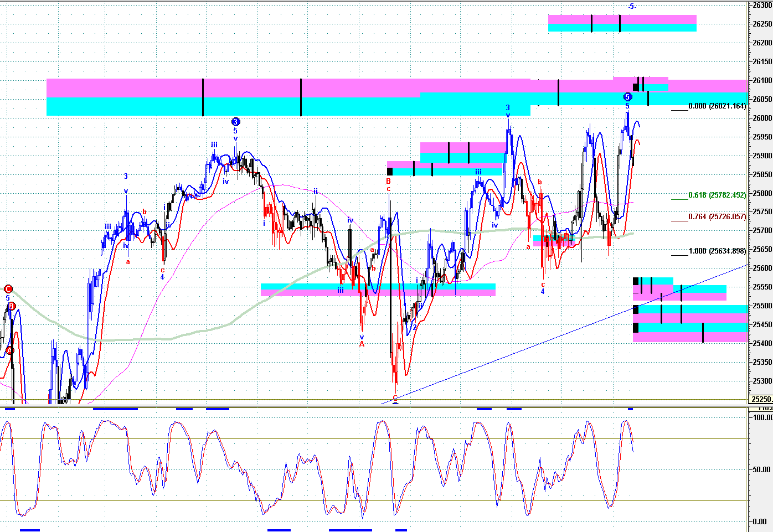Click the blue -5- label at chart top
This screenshot has height=532, width=773.
click(632, 6)
